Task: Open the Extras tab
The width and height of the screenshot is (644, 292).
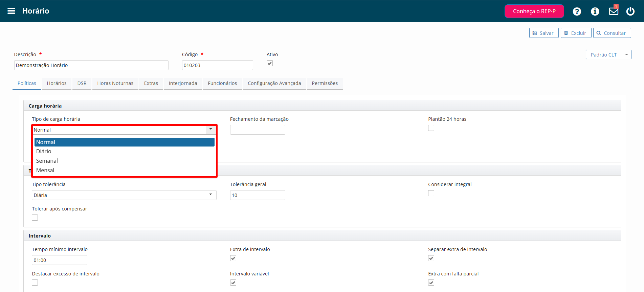Action: click(151, 83)
